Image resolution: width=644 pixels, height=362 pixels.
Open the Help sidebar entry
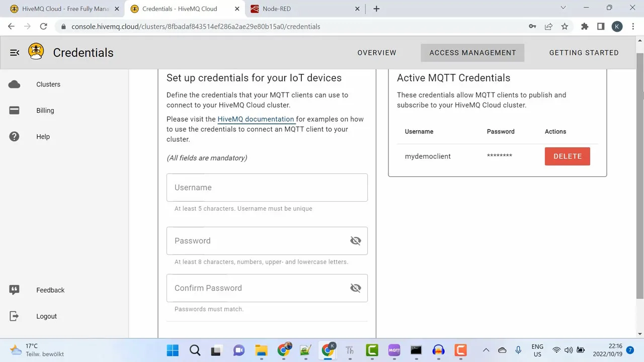[43, 137]
